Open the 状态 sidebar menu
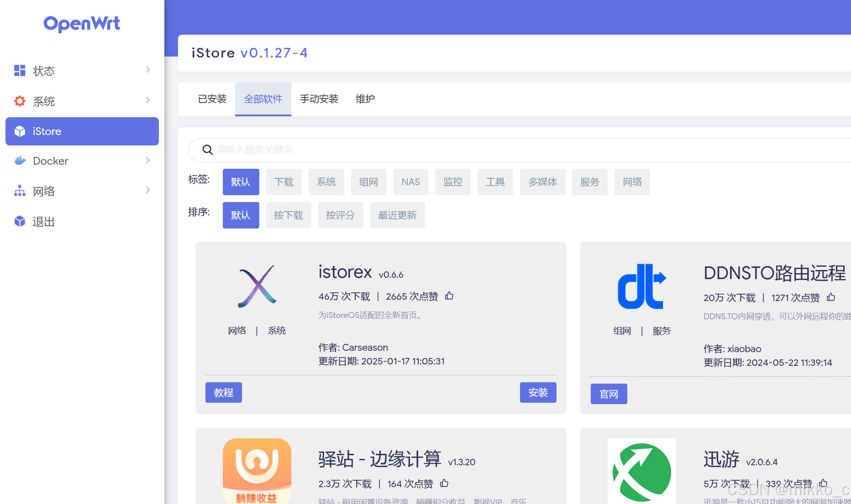This screenshot has width=851, height=504. click(x=82, y=71)
